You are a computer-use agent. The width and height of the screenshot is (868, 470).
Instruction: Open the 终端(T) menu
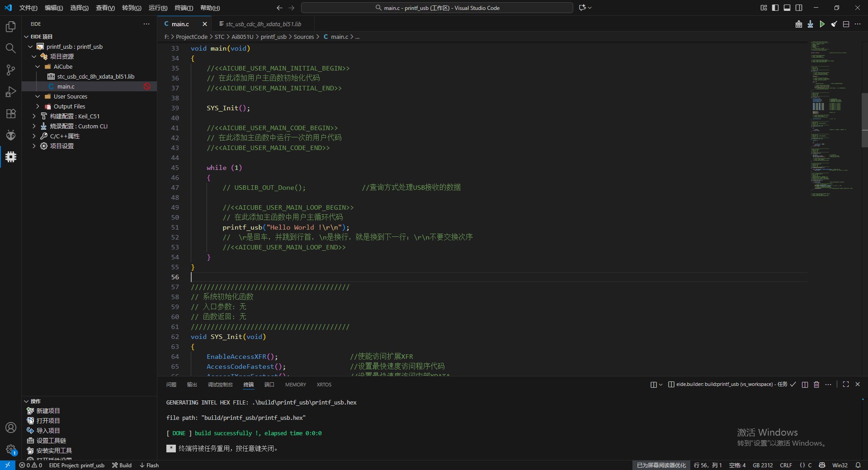(x=184, y=8)
